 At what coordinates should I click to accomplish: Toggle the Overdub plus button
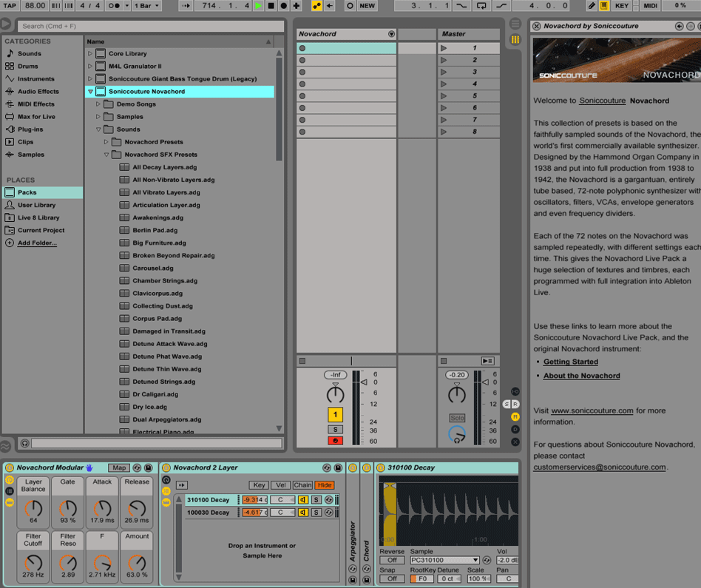(296, 6)
